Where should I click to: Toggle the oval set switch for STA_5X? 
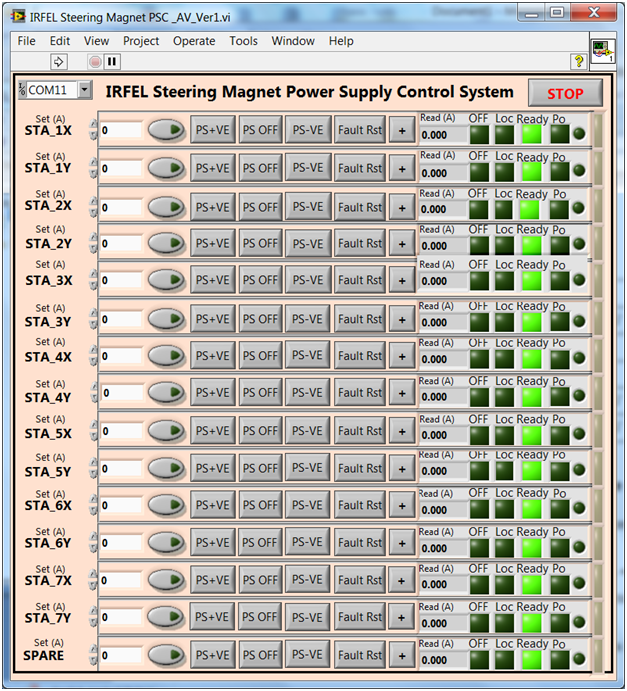[166, 431]
